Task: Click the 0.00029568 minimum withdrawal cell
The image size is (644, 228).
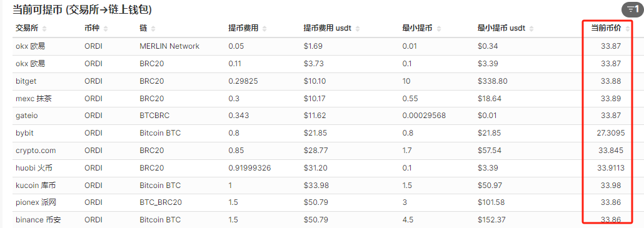Action: click(424, 116)
